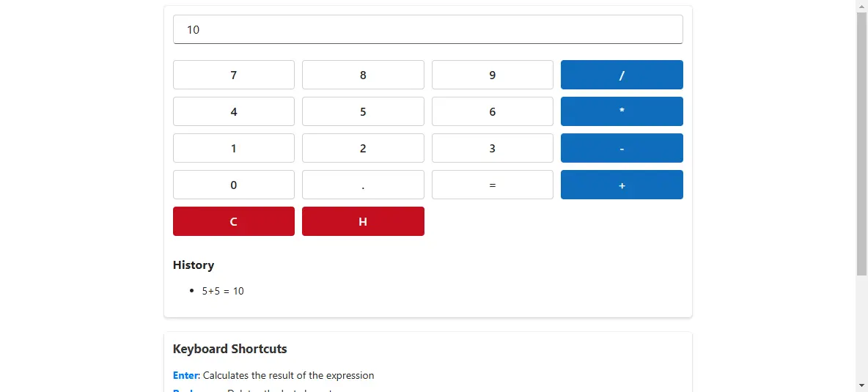Click the red H history button
Screen dimensions: 868x392
point(363,221)
